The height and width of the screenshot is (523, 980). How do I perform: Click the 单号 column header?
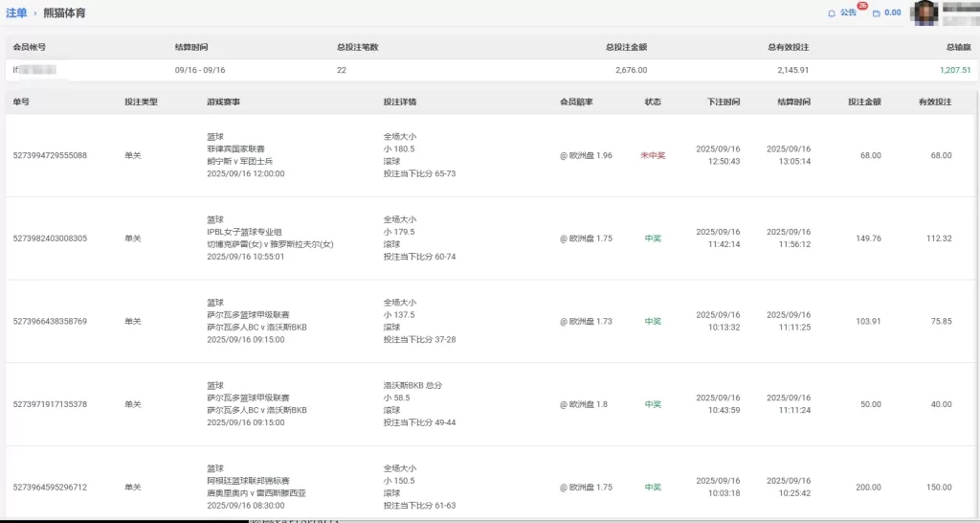click(21, 102)
